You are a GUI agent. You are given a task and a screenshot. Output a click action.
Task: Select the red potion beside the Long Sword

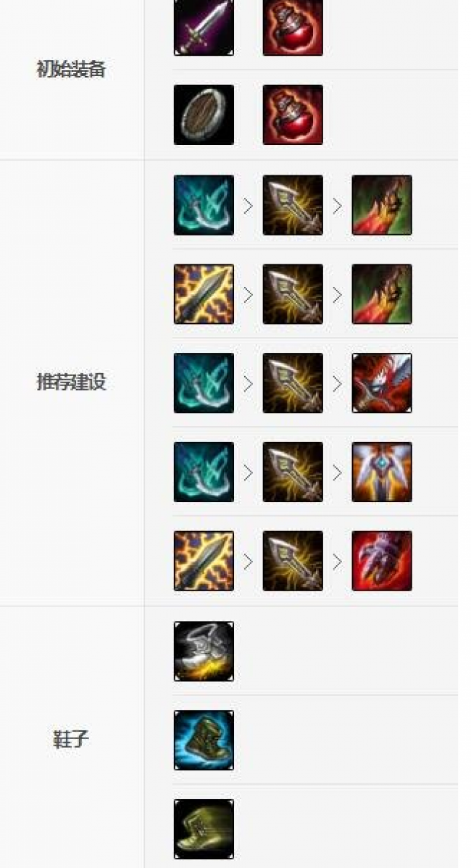(293, 27)
